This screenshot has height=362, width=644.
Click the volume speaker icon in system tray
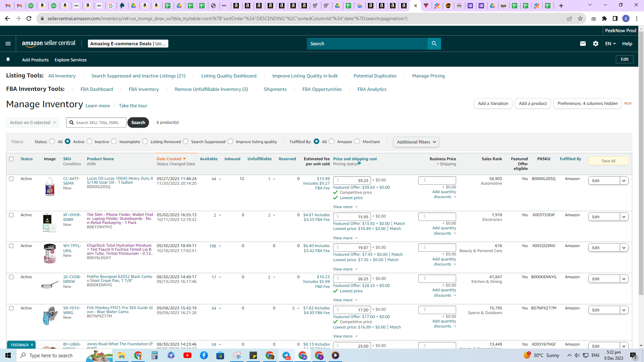coord(577,355)
